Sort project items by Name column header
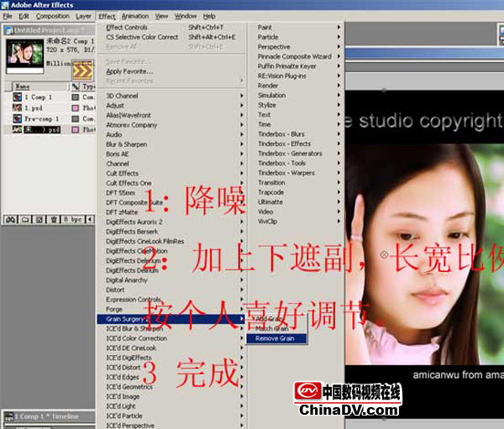Screen dimensions: 504x429 tap(40, 86)
